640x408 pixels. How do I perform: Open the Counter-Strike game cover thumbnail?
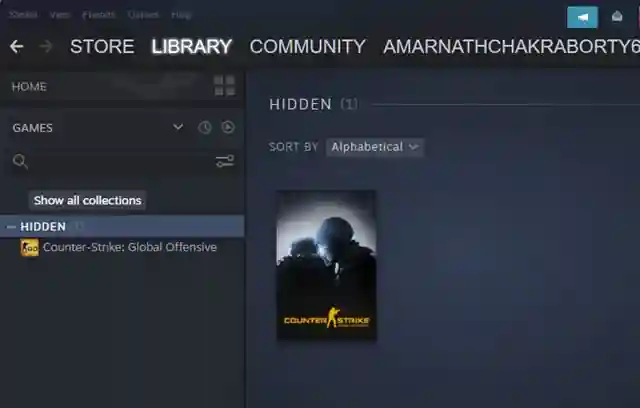(327, 265)
